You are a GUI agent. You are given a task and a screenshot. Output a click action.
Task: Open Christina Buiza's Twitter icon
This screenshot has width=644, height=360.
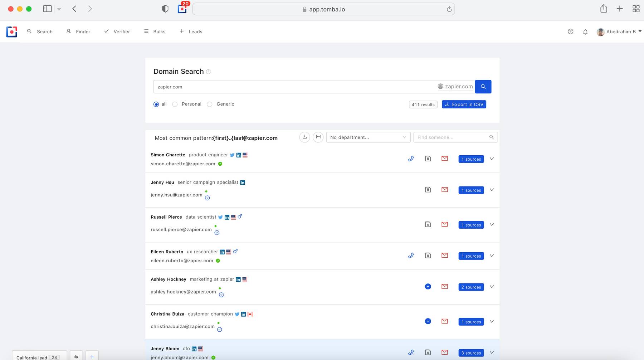[x=237, y=314]
